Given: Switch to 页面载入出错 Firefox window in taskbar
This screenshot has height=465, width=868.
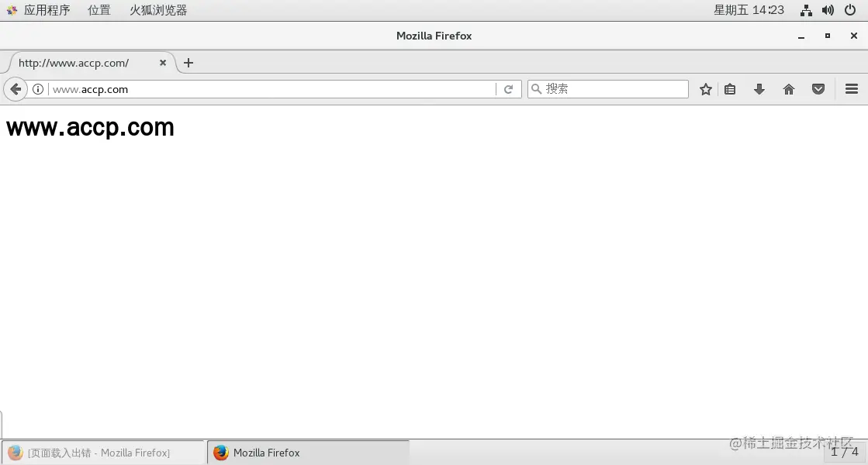Looking at the screenshot, I should (x=103, y=453).
